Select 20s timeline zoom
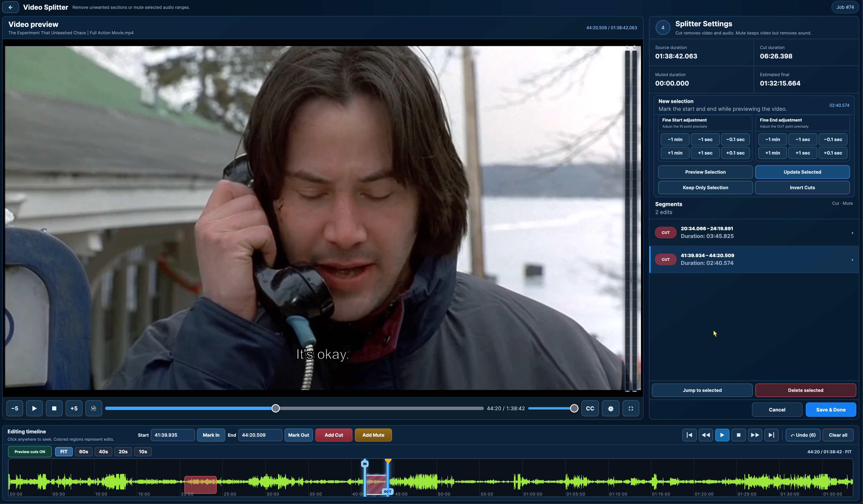This screenshot has height=504, width=863. 123,452
